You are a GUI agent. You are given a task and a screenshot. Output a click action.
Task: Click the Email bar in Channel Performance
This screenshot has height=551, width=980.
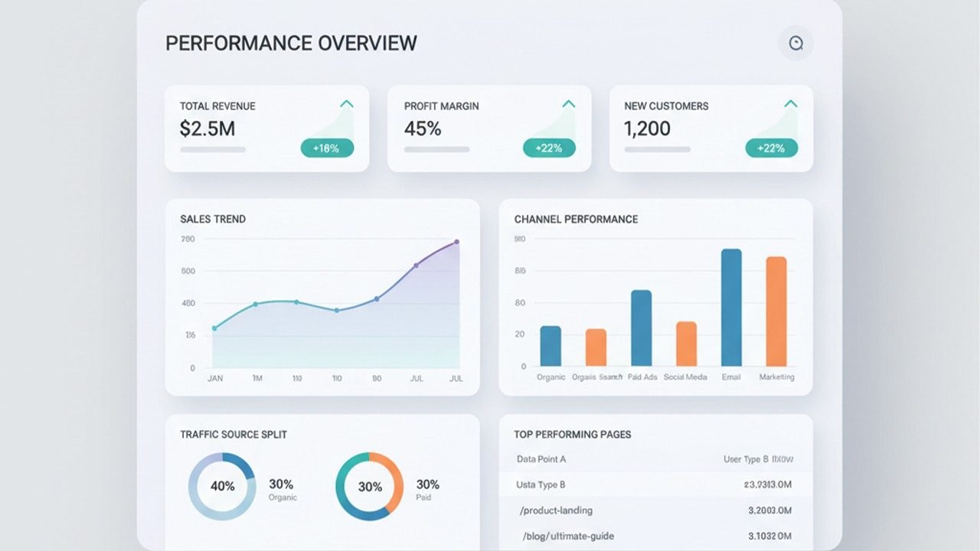point(730,306)
